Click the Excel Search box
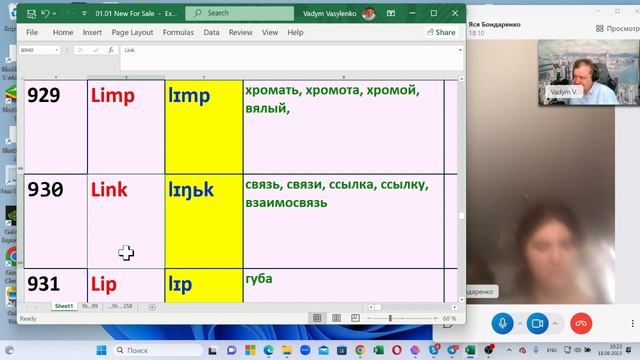Viewport: 640px width, 360px height. (240, 13)
